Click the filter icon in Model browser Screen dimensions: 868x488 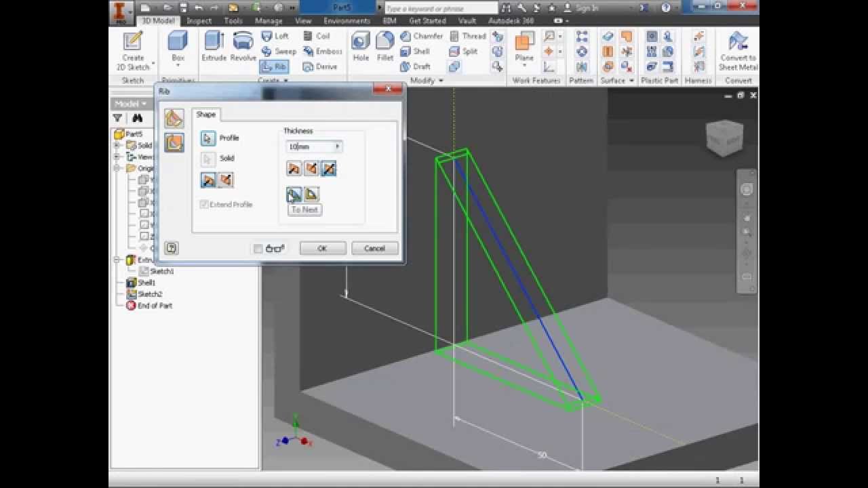point(117,118)
